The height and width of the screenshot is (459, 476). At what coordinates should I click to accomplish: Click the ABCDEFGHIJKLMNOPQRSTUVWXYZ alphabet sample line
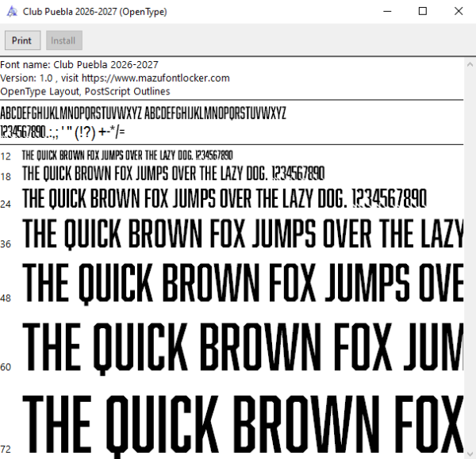(x=143, y=113)
